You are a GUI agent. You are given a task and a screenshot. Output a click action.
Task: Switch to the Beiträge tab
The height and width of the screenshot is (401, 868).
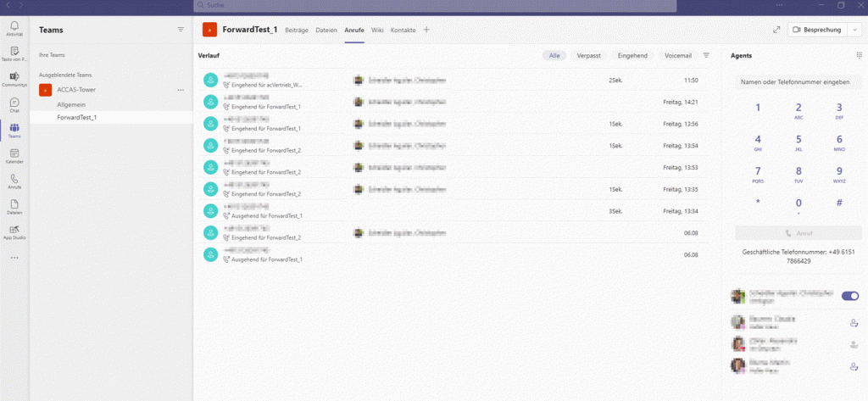coord(297,30)
